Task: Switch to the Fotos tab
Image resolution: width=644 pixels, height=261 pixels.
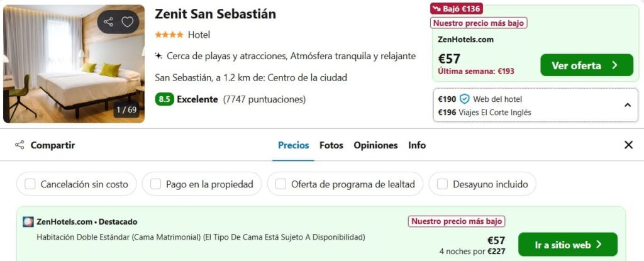Action: pos(331,145)
